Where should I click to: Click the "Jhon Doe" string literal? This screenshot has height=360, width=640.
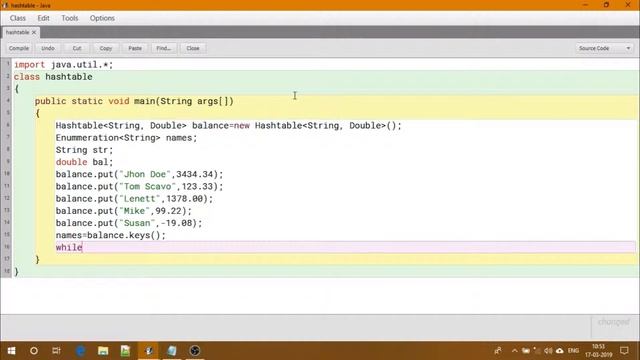145,174
